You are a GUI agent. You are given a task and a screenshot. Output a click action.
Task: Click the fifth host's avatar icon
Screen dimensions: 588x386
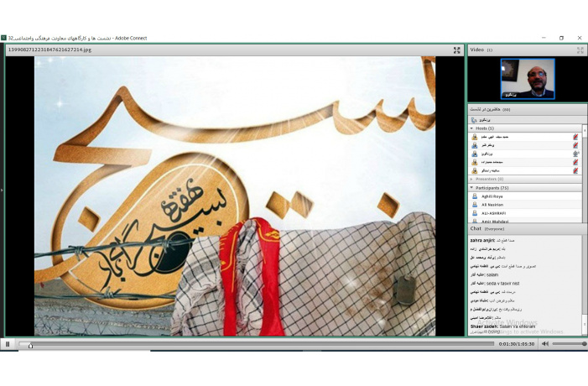[475, 170]
